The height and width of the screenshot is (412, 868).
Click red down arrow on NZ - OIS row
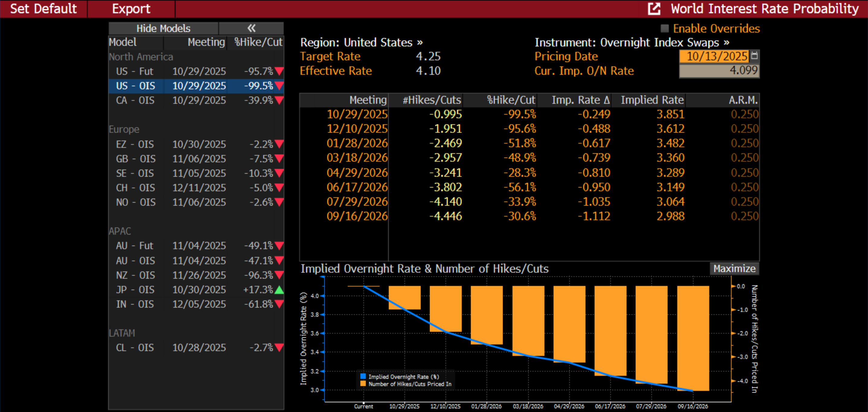279,275
